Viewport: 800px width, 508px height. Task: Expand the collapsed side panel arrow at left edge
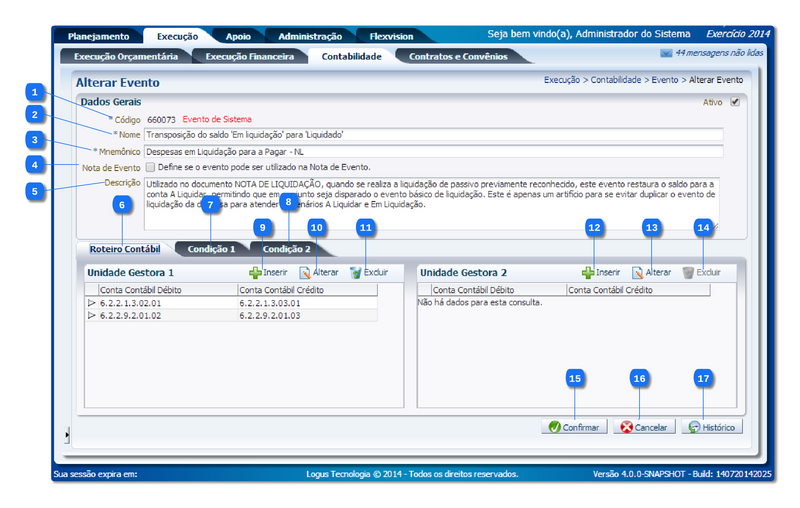pyautogui.click(x=67, y=433)
